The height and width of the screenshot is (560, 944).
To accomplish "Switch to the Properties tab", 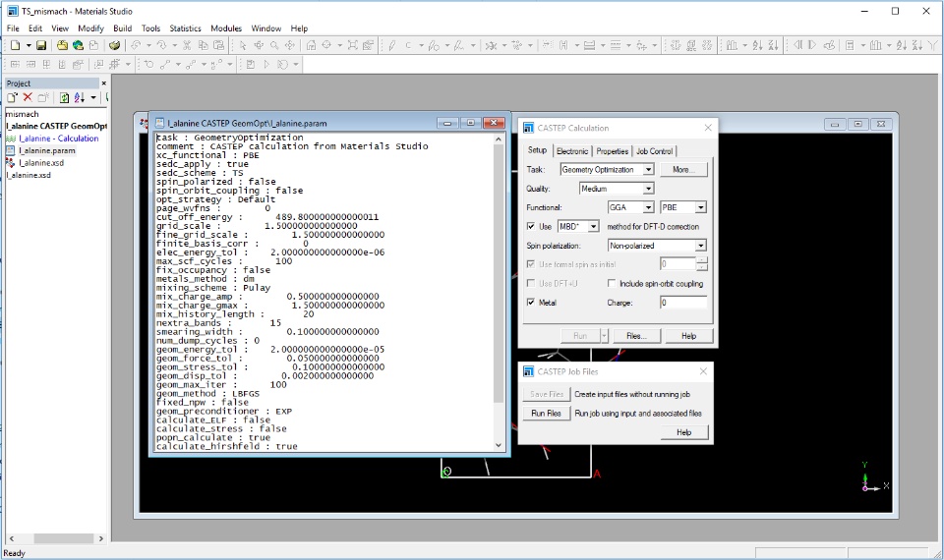I will click(x=613, y=151).
